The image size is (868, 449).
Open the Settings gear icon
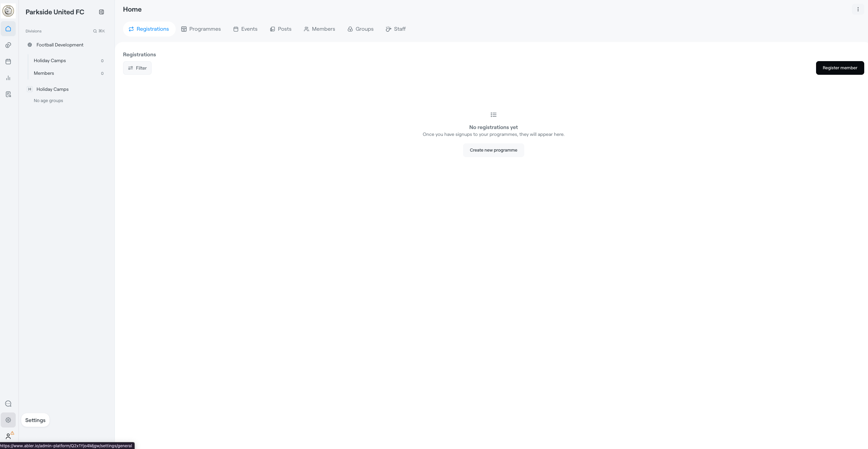pyautogui.click(x=8, y=420)
